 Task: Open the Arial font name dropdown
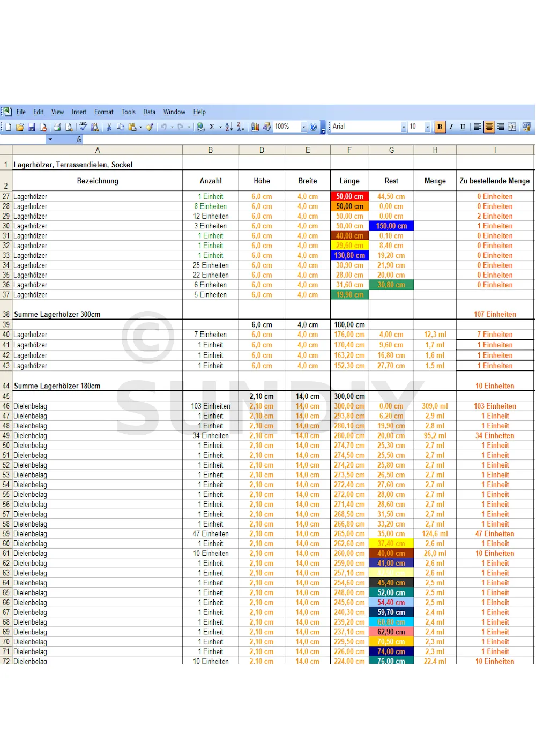404,127
